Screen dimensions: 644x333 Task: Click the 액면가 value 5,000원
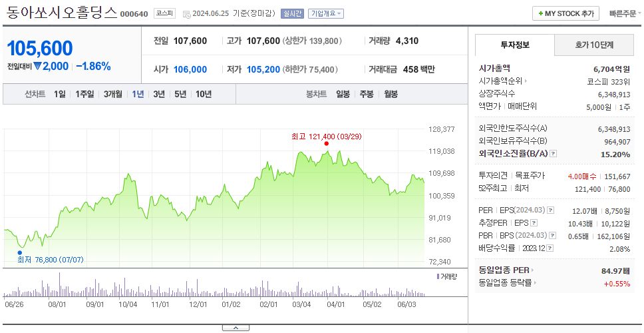[599, 107]
